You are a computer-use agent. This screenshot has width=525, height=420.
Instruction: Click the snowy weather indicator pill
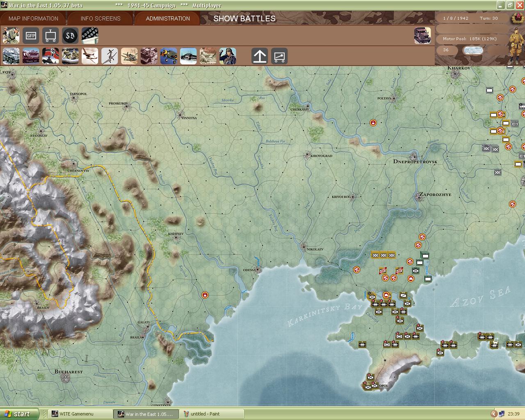[473, 50]
